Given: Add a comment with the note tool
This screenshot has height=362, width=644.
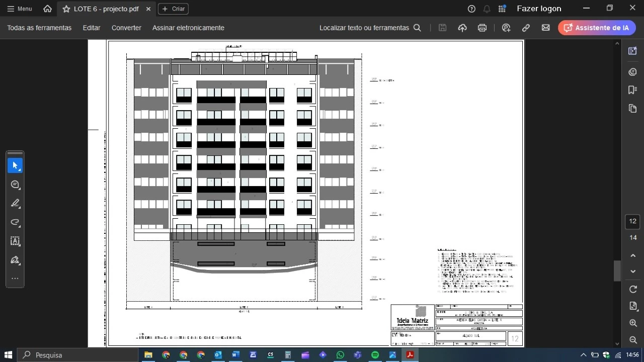Looking at the screenshot, I should 15,185.
